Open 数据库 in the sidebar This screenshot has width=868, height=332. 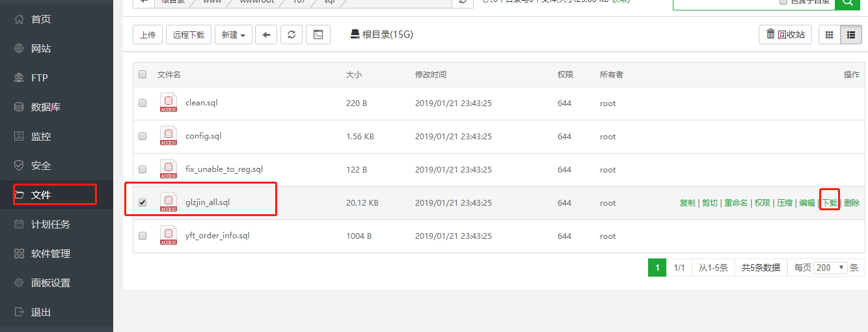pos(46,107)
